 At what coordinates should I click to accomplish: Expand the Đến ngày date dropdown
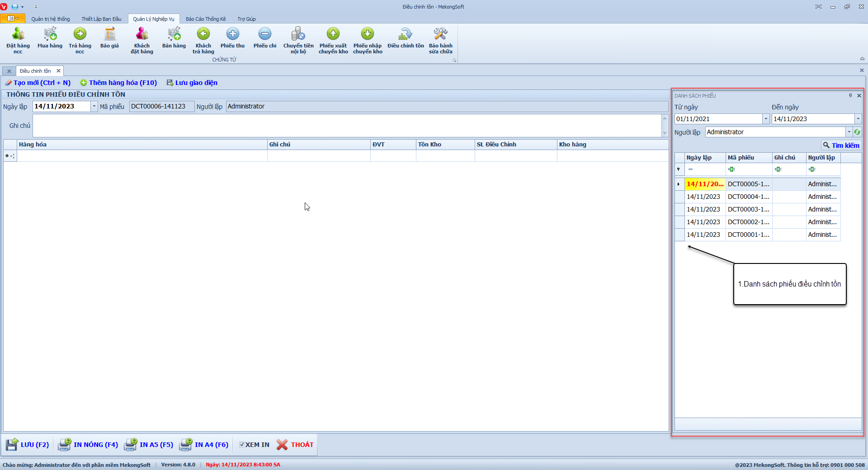point(858,119)
